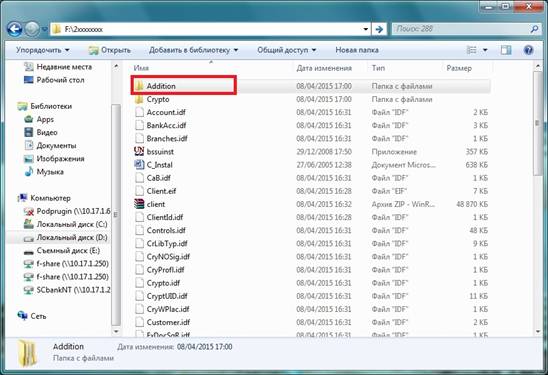Go back with the Back arrow button

[14, 29]
